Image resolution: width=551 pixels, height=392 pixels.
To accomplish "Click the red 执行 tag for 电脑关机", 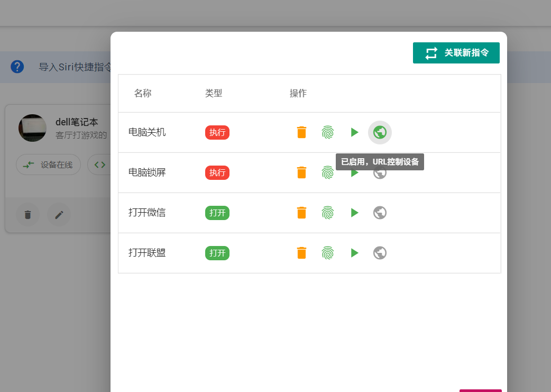I will pyautogui.click(x=217, y=132).
